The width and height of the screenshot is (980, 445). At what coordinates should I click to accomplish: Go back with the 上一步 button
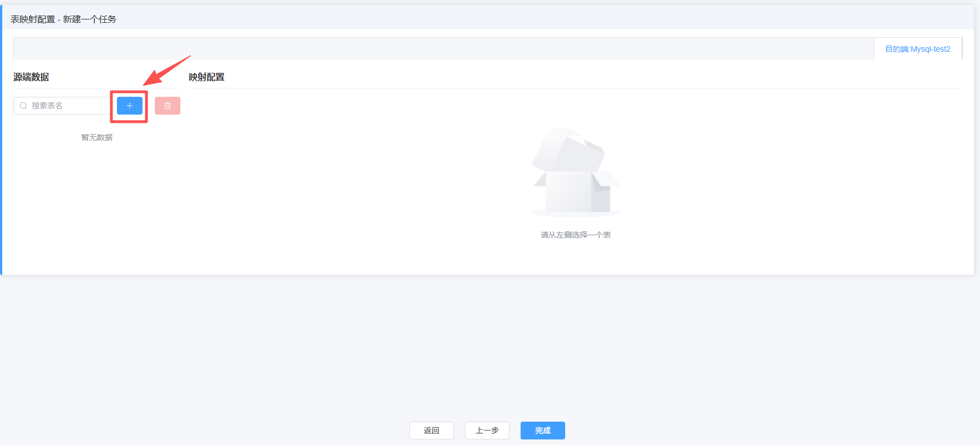487,431
